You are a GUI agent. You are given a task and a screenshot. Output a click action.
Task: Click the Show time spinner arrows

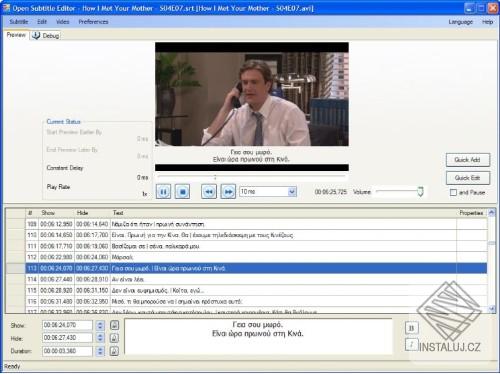(x=100, y=325)
